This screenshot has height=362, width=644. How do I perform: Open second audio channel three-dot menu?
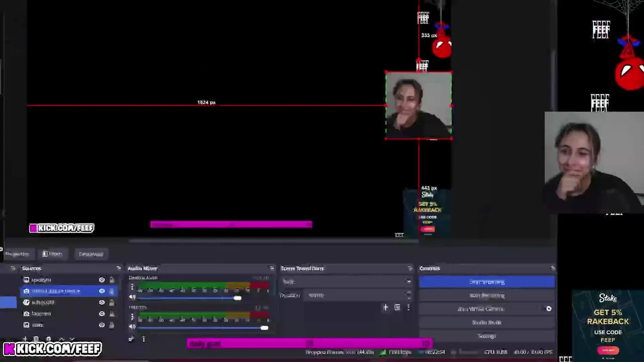[132, 317]
